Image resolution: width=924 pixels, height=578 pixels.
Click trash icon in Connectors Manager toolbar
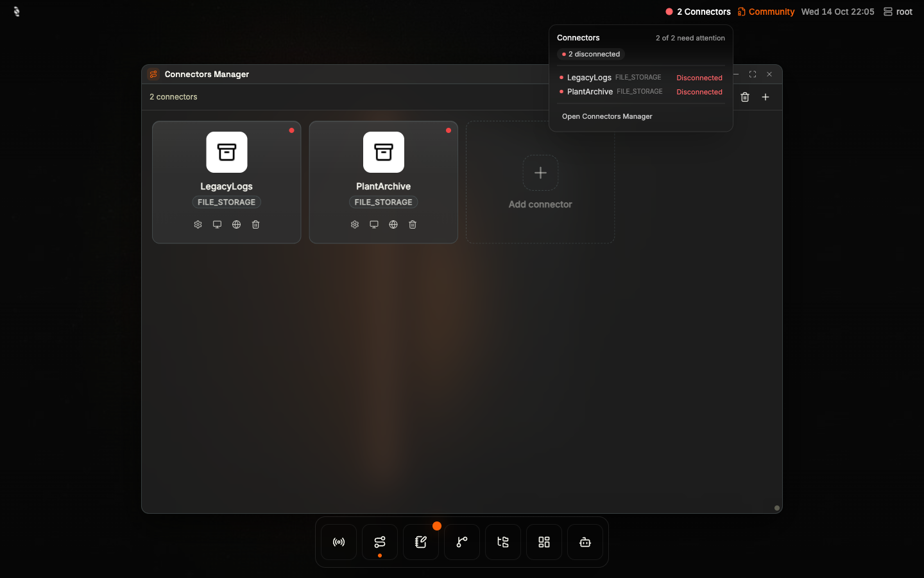coord(745,97)
